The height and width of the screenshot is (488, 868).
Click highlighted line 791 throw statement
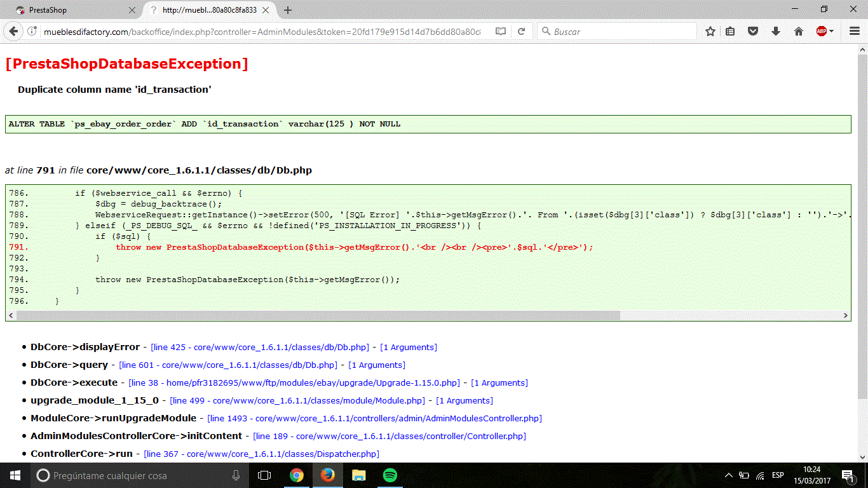click(x=354, y=247)
